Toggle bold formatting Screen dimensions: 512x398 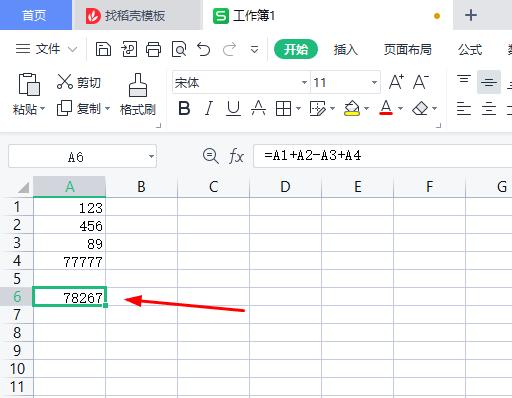184,108
